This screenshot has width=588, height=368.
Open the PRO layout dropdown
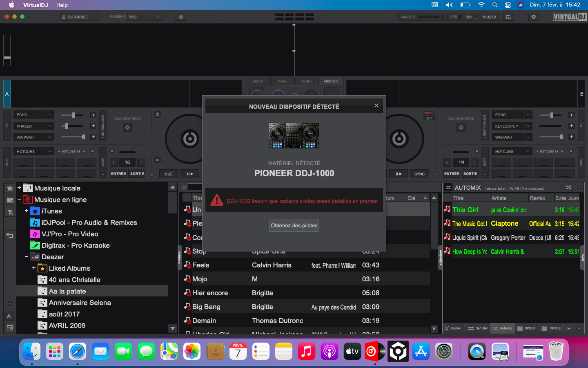pos(145,17)
